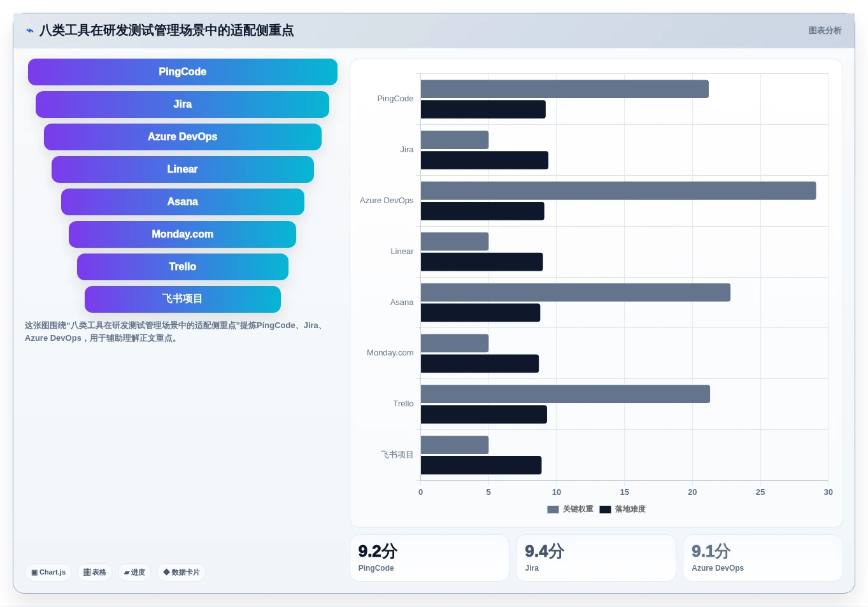This screenshot has height=607, width=868.
Task: Select the Monday.com funnel bar
Action: [183, 234]
